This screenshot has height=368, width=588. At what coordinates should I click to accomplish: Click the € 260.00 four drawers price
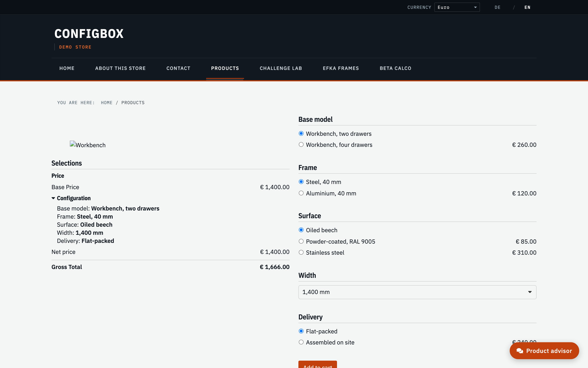coord(524,145)
